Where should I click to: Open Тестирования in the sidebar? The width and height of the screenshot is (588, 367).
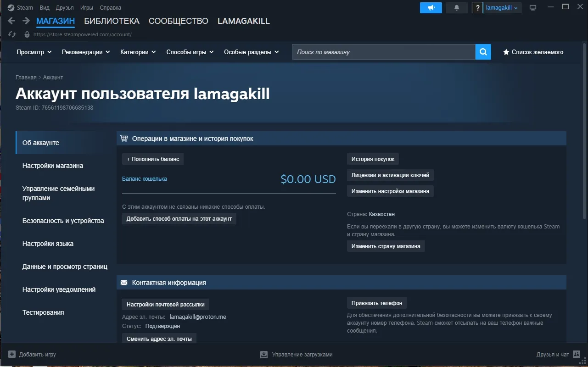tap(66, 312)
